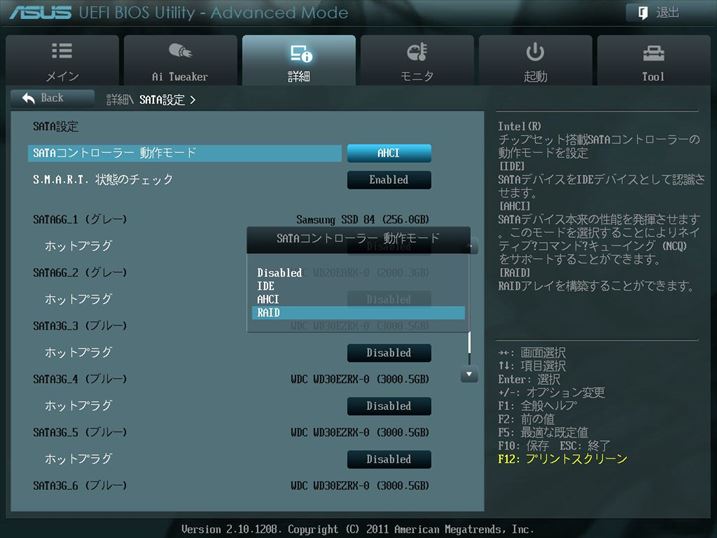This screenshot has height=538, width=717.
Task: Choose IDE in the mode popup
Action: click(266, 286)
